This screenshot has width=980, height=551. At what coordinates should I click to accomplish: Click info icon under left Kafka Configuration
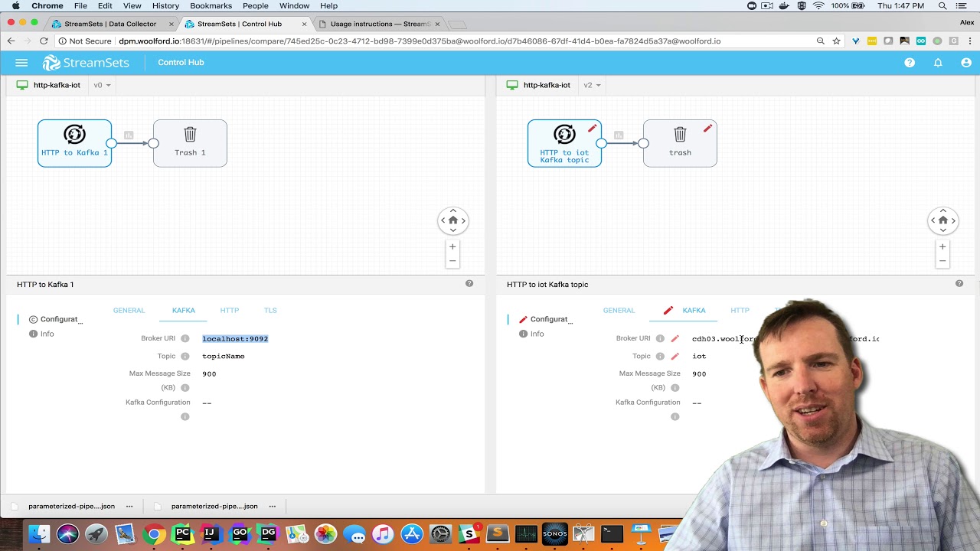click(x=185, y=416)
